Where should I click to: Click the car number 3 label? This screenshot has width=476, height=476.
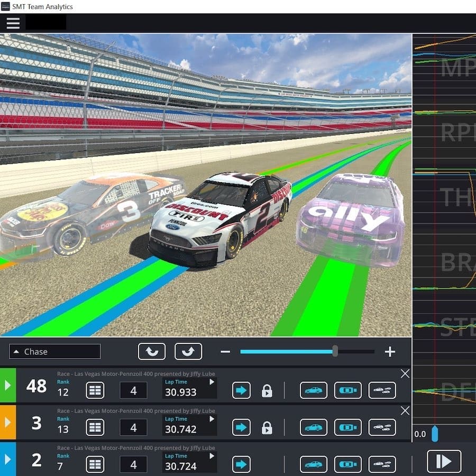tap(36, 423)
